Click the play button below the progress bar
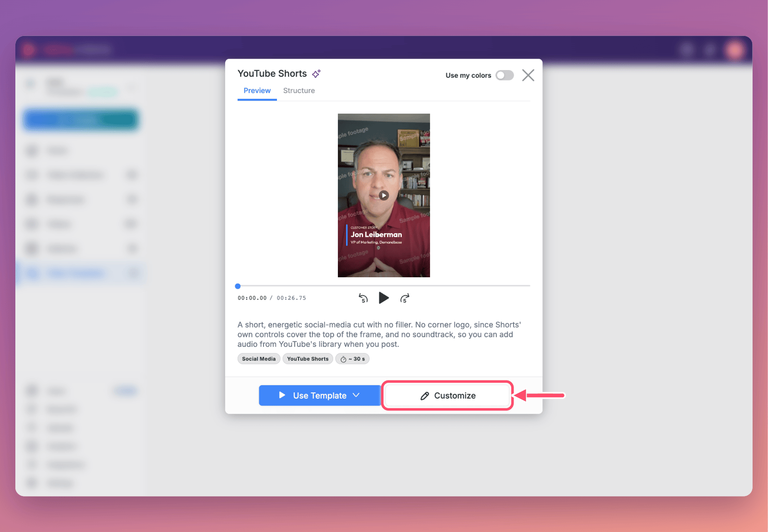This screenshot has height=532, width=768. tap(384, 298)
